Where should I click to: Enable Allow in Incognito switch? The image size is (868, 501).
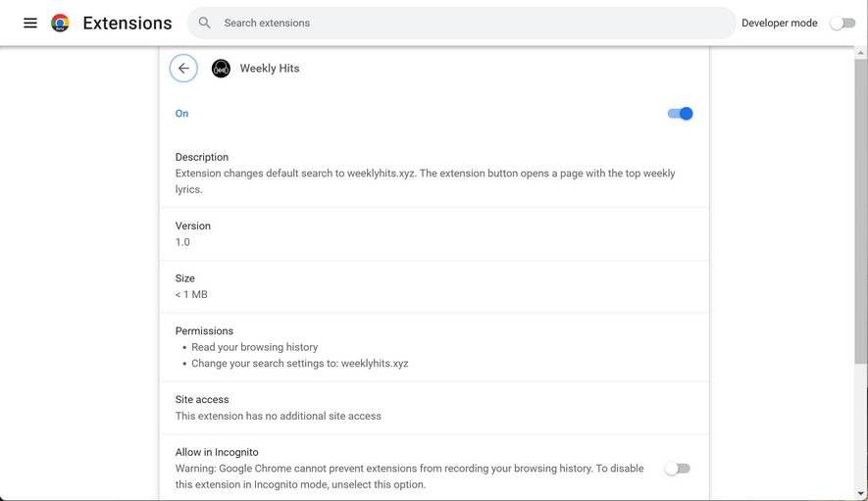(677, 469)
